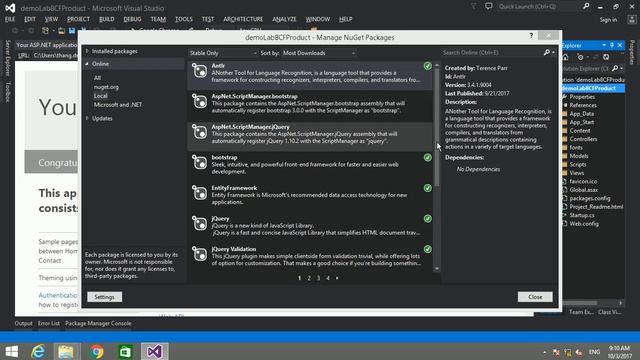
Task: Click the installed checkmark for Antlr
Action: (427, 66)
